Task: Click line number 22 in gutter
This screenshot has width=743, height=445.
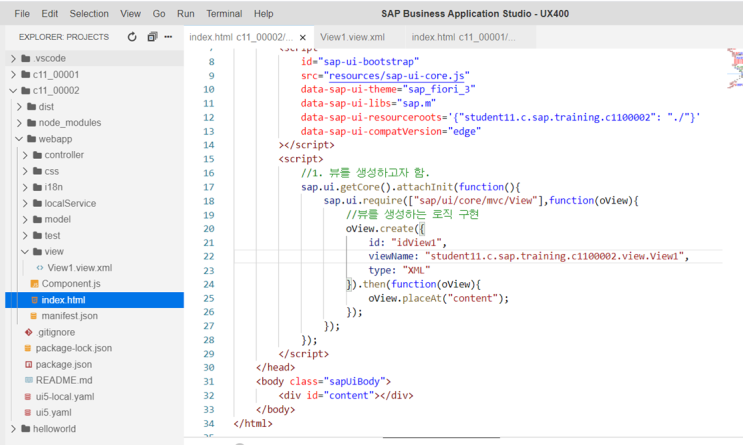Action: point(209,256)
